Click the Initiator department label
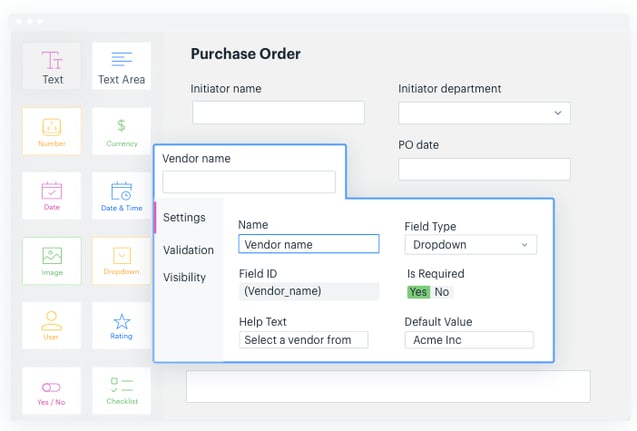This screenshot has height=431, width=637. (x=450, y=89)
